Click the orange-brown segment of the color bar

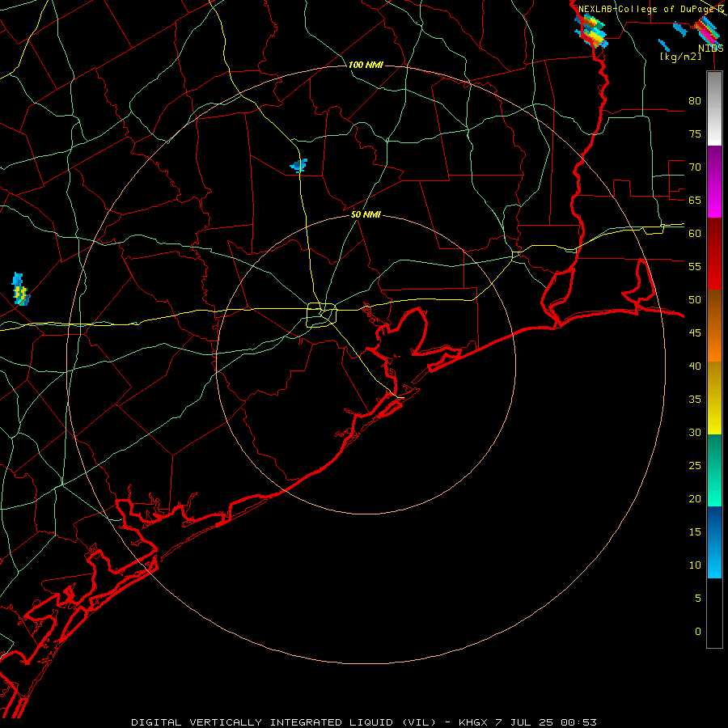(x=714, y=325)
